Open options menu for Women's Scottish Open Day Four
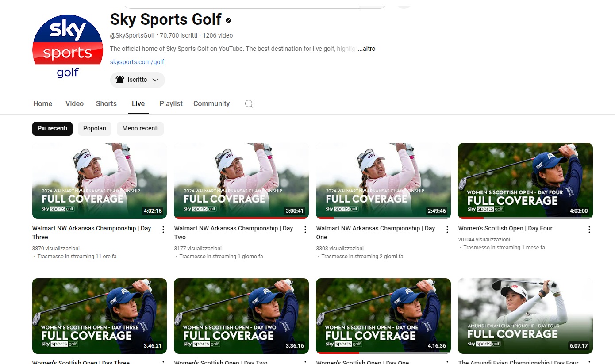Viewport: 615px width, 364px height. 589,230
